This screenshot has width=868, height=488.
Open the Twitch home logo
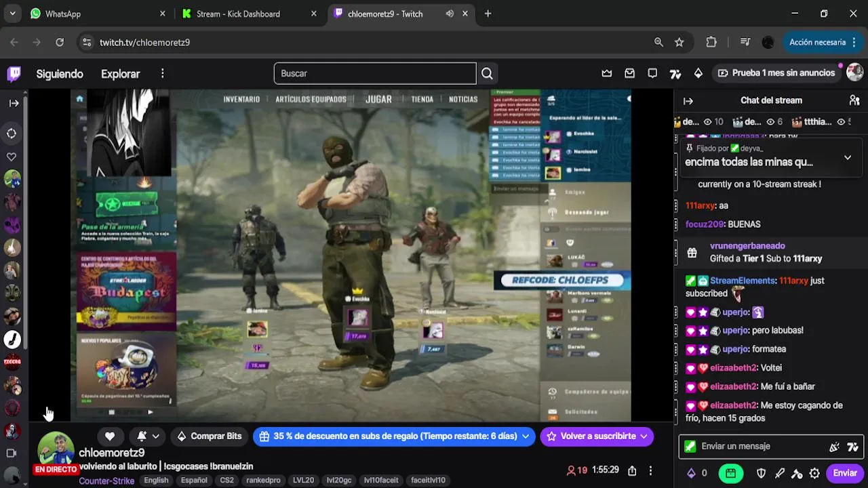click(14, 73)
